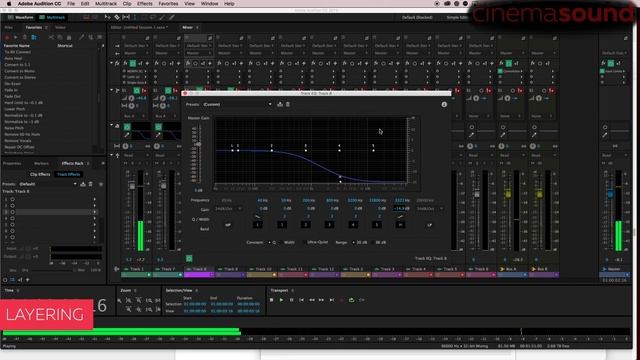Screen dimensions: 640x360
Task: Open the Markers tab
Action: pyautogui.click(x=41, y=163)
